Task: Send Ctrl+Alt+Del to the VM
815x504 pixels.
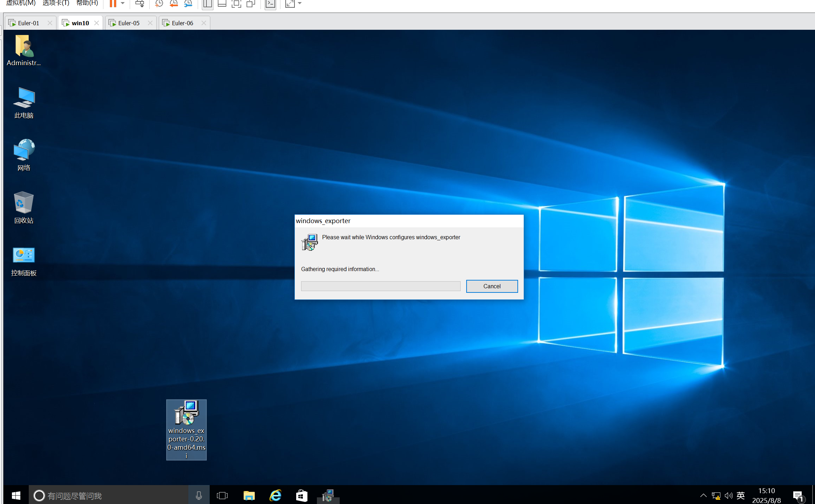Action: coord(140,4)
